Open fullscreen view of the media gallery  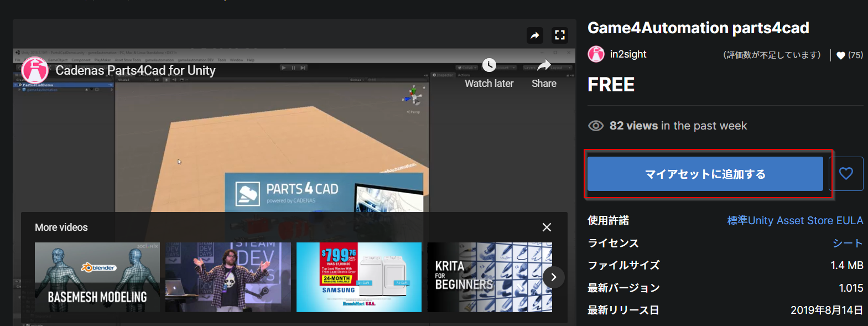(560, 35)
